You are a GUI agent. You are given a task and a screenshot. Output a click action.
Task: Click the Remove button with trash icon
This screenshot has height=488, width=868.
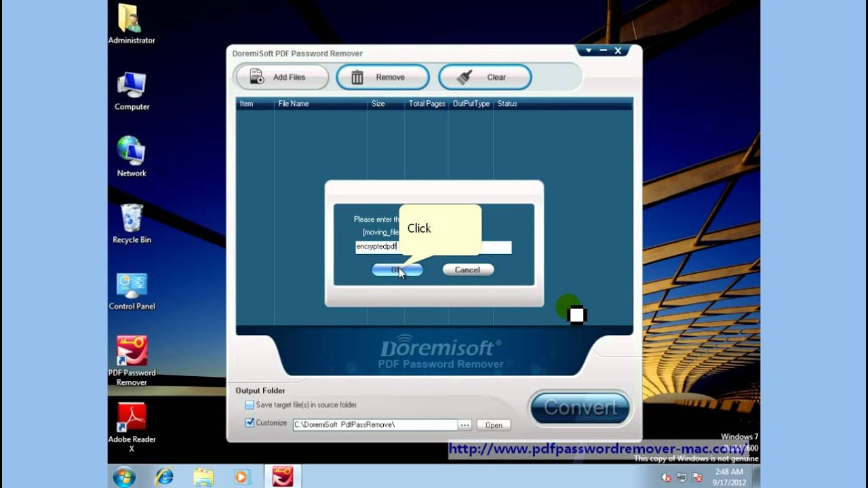382,77
